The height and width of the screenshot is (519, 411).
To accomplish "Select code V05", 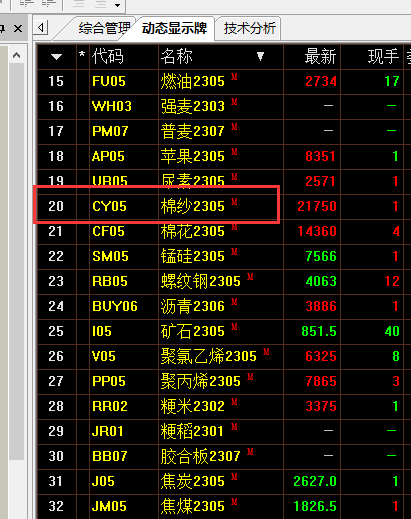I will coord(104,356).
